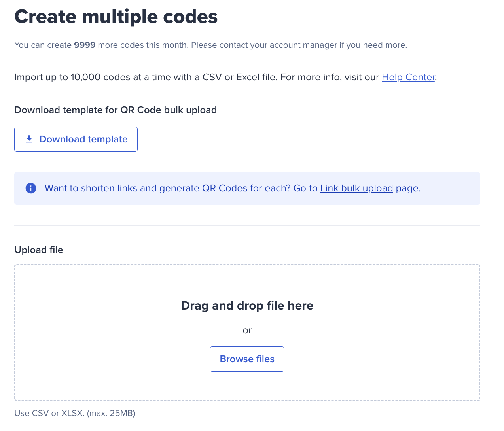The width and height of the screenshot is (504, 431).
Task: Open the Help Center link
Action: pyautogui.click(x=408, y=77)
